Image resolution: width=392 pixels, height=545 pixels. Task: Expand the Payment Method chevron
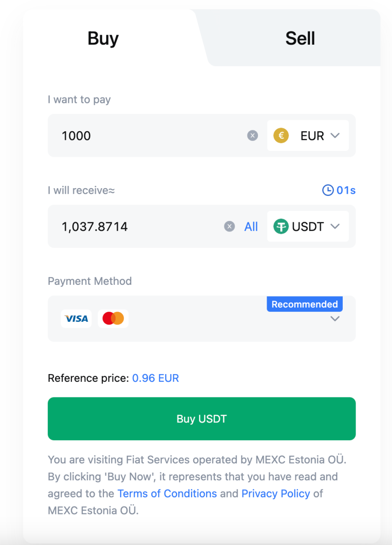335,319
